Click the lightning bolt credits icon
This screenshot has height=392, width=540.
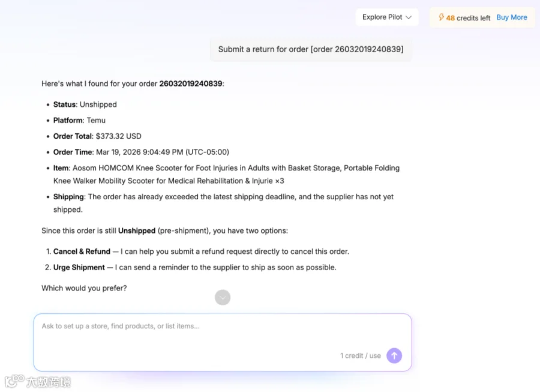pyautogui.click(x=441, y=17)
